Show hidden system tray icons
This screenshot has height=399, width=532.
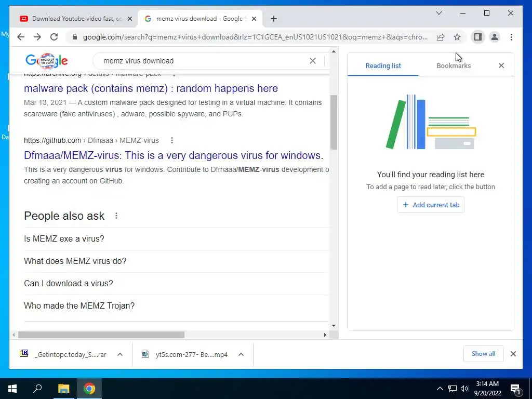point(440,389)
